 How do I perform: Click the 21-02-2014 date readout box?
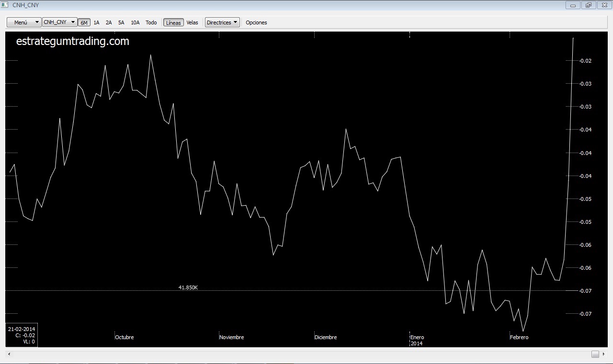22,335
